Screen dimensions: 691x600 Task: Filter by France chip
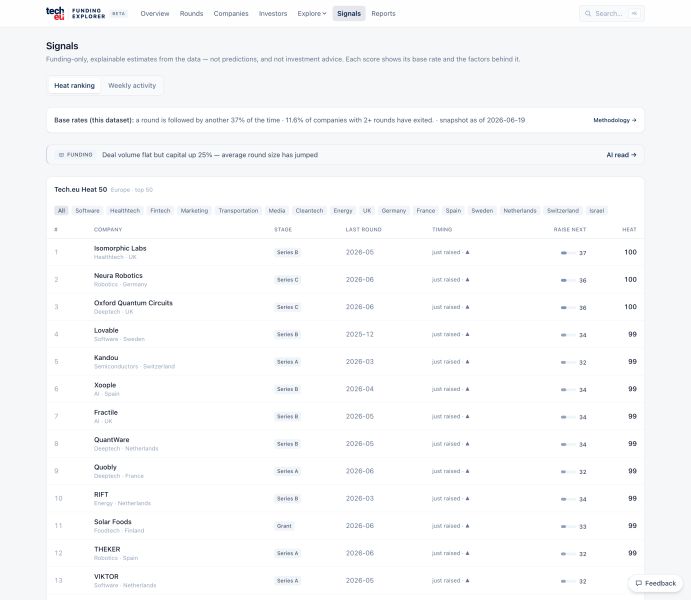tap(426, 211)
